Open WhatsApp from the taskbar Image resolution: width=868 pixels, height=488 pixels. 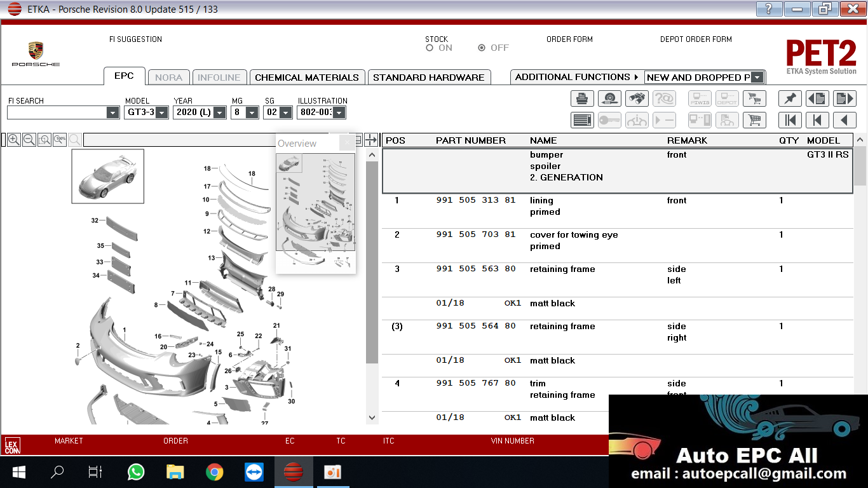point(136,472)
